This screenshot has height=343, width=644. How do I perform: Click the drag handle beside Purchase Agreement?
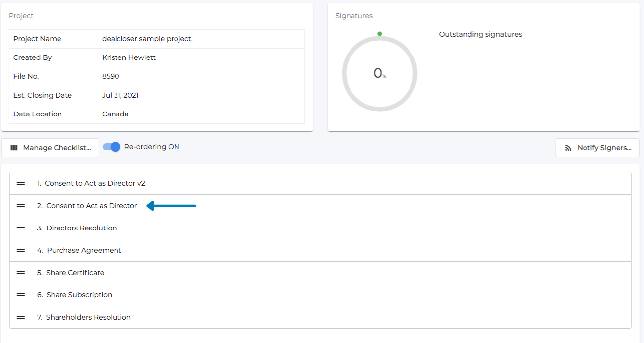click(x=20, y=250)
